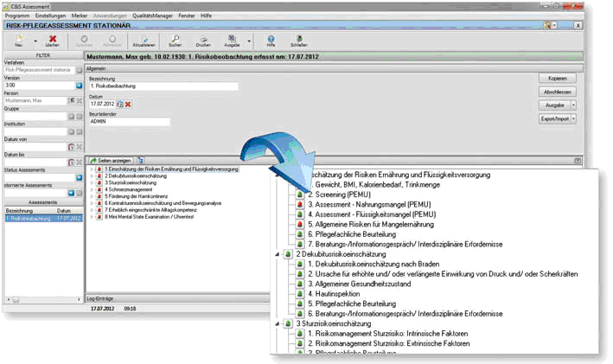Select 7 Erheblich eingeschränkte Alltagskompetenz
Image resolution: width=613 pixels, height=364 pixels.
[x=150, y=210]
